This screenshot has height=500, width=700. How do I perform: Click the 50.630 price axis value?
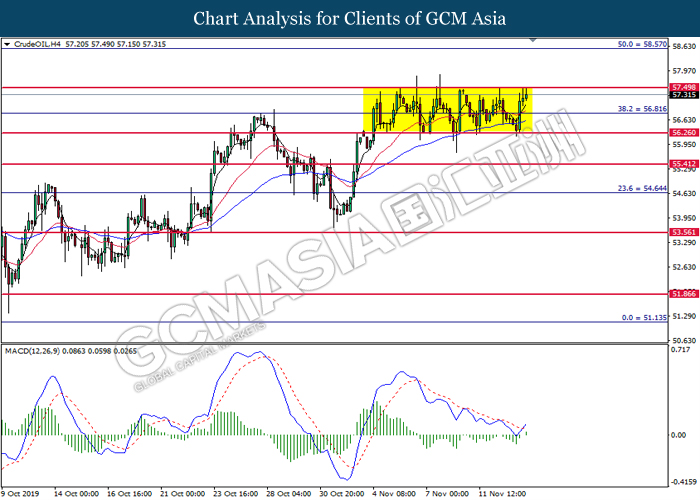tap(684, 340)
